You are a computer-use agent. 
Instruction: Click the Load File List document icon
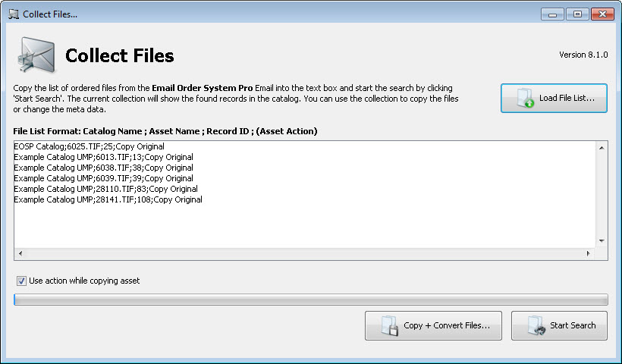(525, 99)
